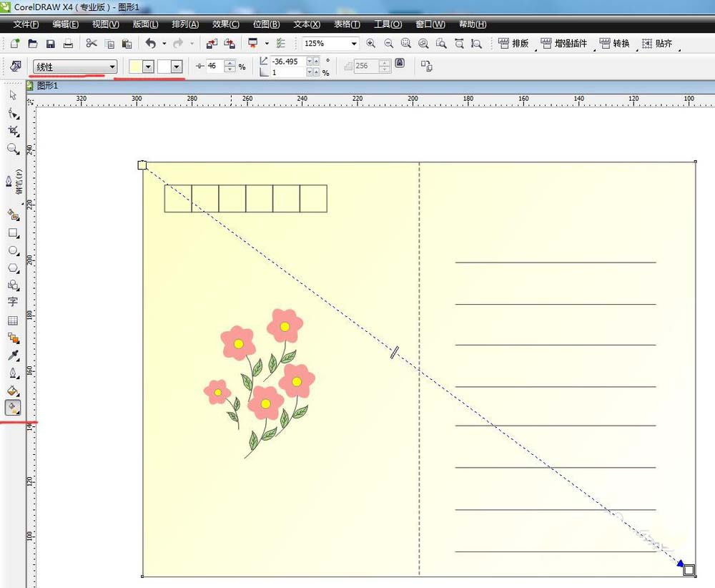715x588 pixels.
Task: Select the Text tool (字)
Action: tap(13, 302)
